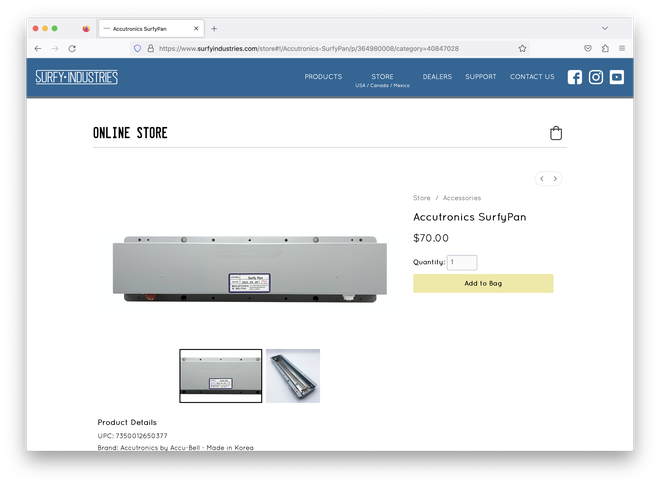This screenshot has width=660, height=486.
Task: Click the ONLINE STORE heading
Action: tap(130, 133)
